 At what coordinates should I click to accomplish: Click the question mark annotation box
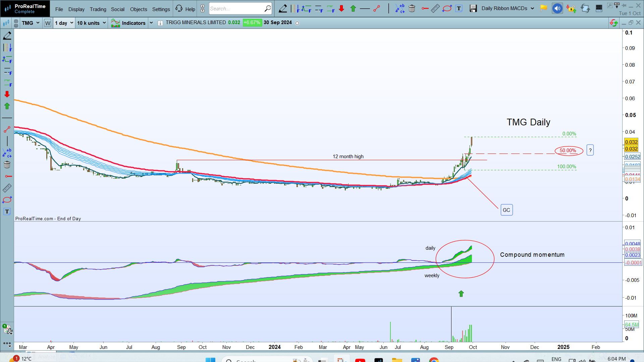[x=590, y=150]
